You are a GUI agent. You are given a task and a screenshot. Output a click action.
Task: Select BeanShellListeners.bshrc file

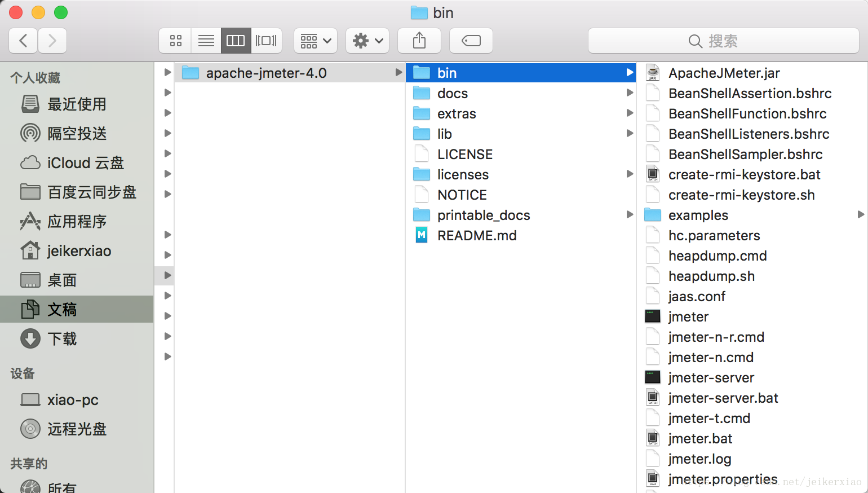[x=752, y=134]
